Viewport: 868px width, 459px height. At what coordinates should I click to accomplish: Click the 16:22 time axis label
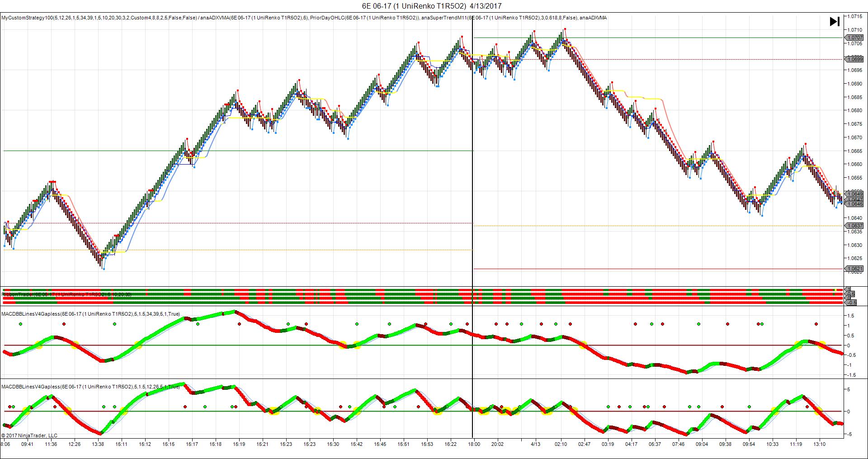click(x=451, y=444)
